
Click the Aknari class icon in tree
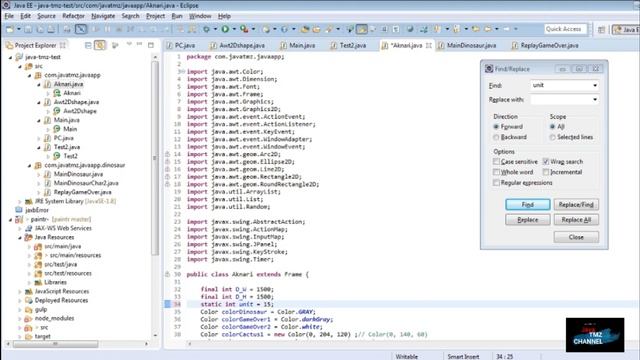(57, 93)
